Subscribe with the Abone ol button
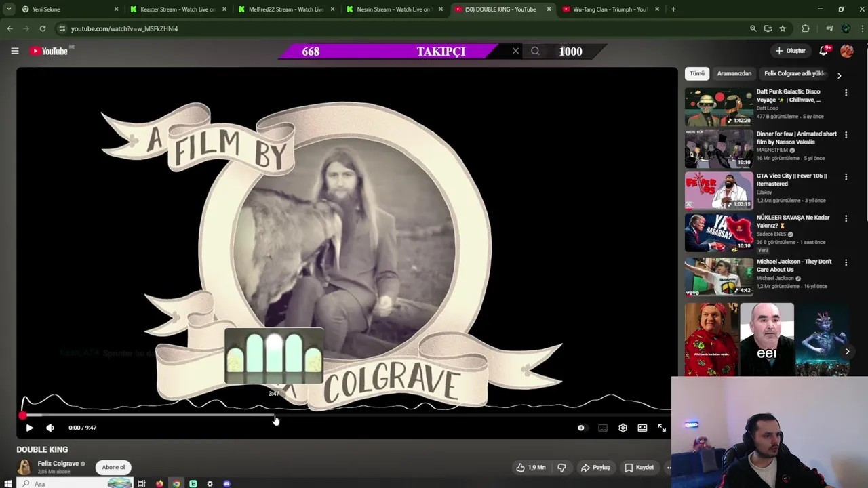This screenshot has width=868, height=488. point(113,467)
